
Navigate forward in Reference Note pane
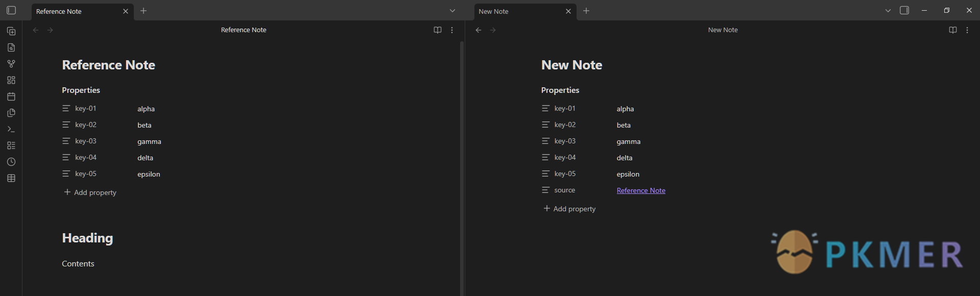(x=50, y=30)
